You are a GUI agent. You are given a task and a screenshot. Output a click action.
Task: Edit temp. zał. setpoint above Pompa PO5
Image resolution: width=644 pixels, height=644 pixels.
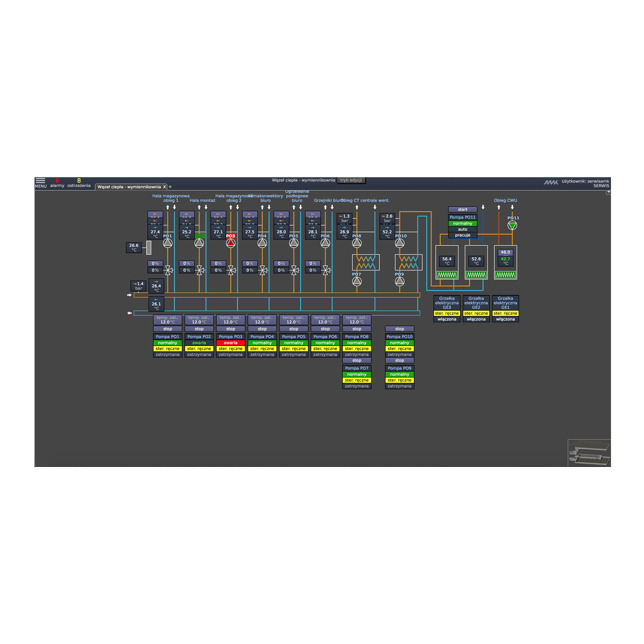(x=294, y=320)
